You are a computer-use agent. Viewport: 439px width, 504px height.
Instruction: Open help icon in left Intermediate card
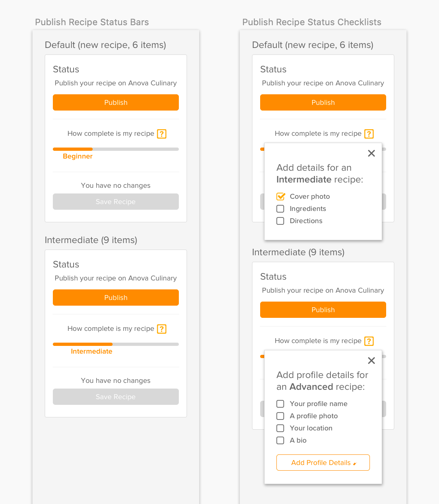tap(162, 329)
